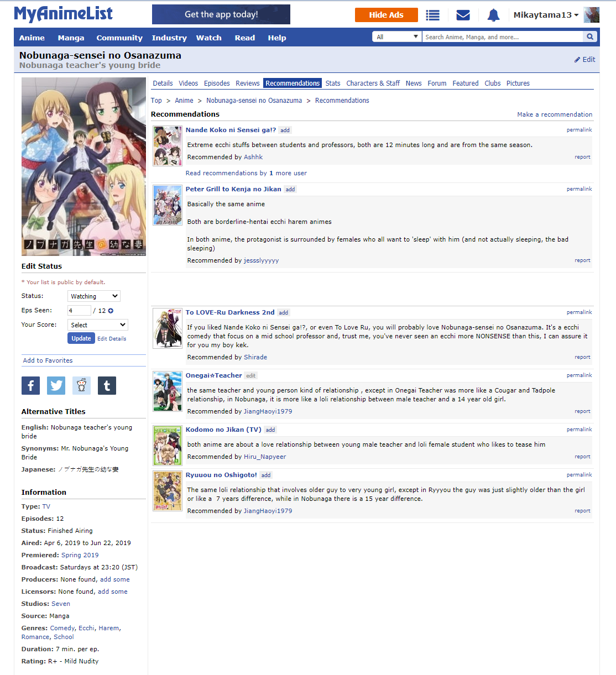The image size is (616, 675).
Task: Switch to the Characters & Staff tab
Action: [x=373, y=83]
